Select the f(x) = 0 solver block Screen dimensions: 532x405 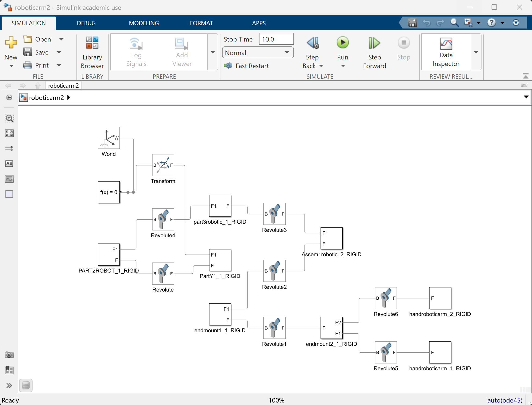109,192
